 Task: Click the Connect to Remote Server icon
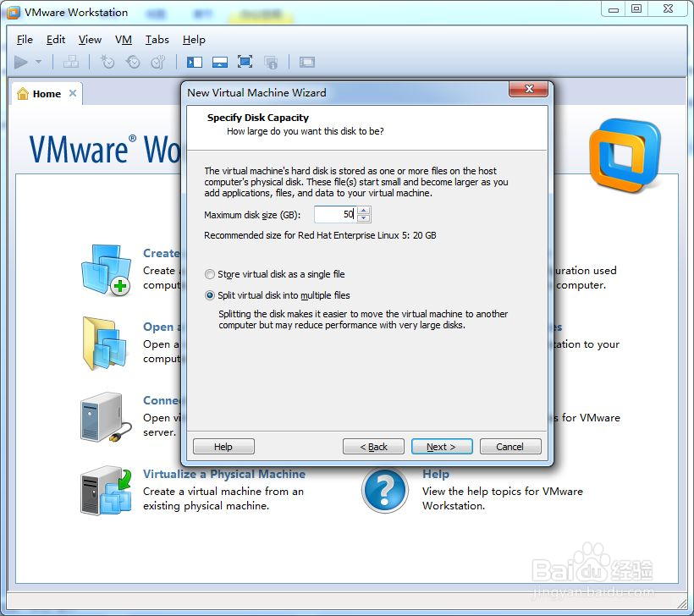click(105, 417)
